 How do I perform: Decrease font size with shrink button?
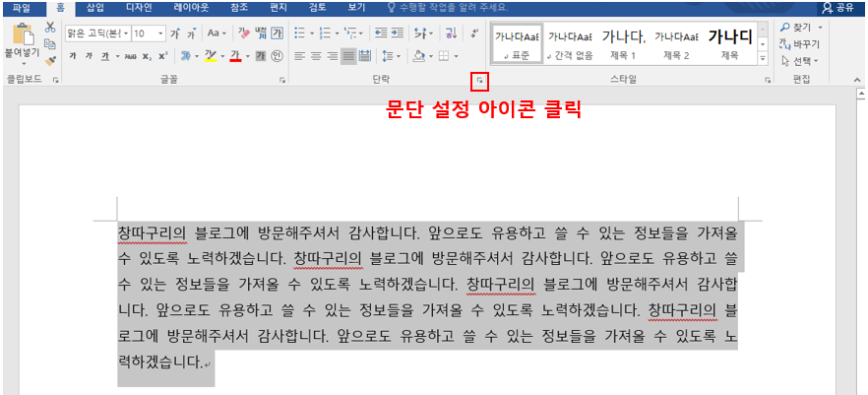coord(192,33)
